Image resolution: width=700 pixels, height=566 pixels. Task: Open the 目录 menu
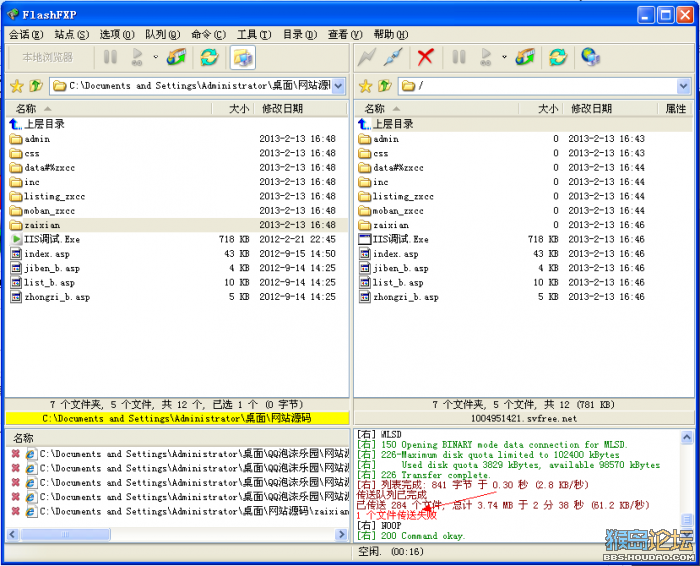click(x=300, y=34)
